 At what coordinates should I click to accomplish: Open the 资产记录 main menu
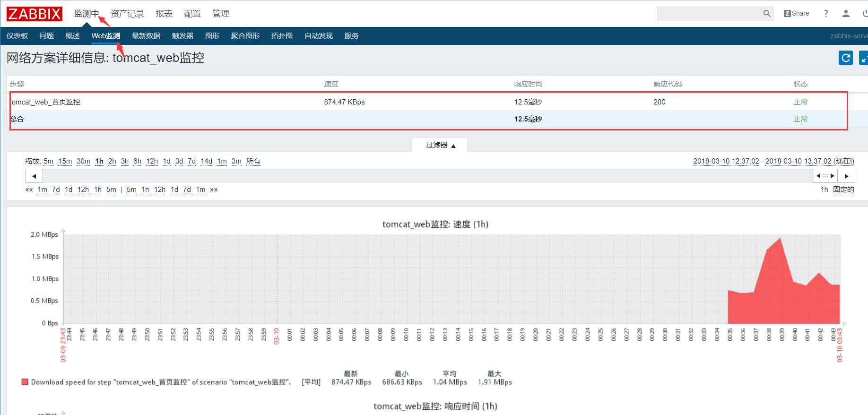pos(127,14)
